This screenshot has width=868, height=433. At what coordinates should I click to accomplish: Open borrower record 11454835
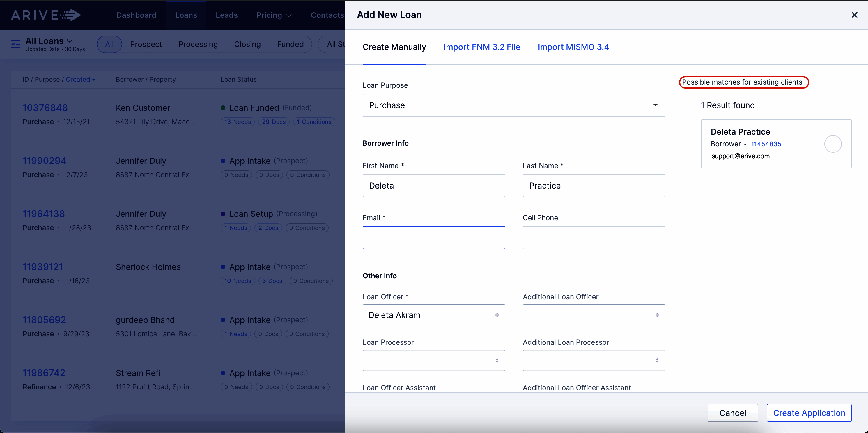tap(766, 144)
